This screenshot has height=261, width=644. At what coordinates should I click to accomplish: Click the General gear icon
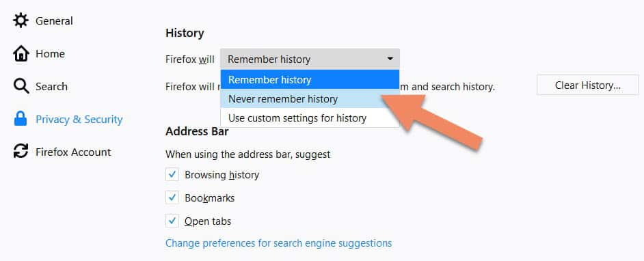pyautogui.click(x=21, y=20)
